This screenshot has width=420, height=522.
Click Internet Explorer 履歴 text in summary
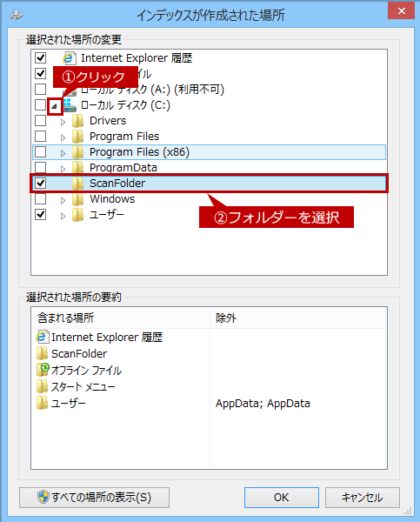pos(107,337)
